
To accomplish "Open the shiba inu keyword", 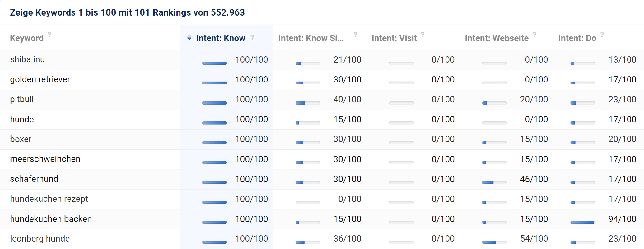I will tap(27, 59).
